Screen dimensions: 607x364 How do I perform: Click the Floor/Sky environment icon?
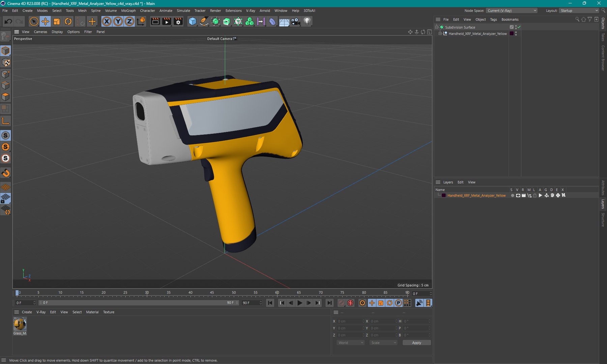pyautogui.click(x=284, y=22)
